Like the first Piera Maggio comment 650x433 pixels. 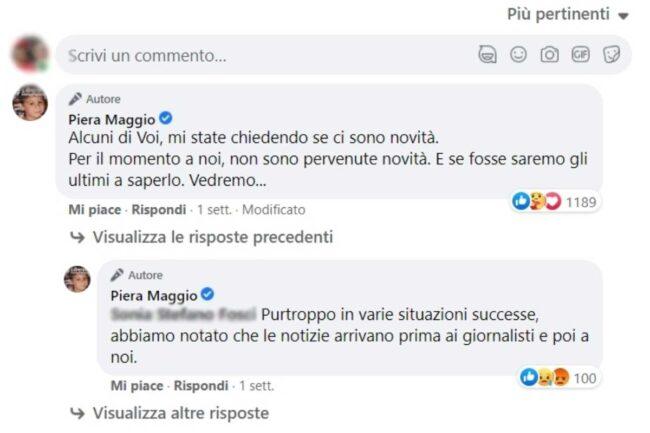[93, 210]
